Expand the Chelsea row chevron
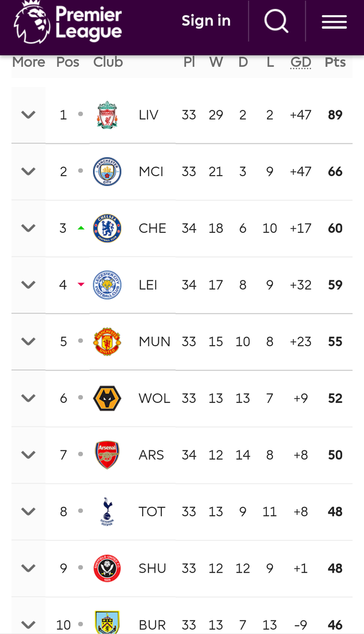Image resolution: width=364 pixels, height=634 pixels. click(28, 228)
